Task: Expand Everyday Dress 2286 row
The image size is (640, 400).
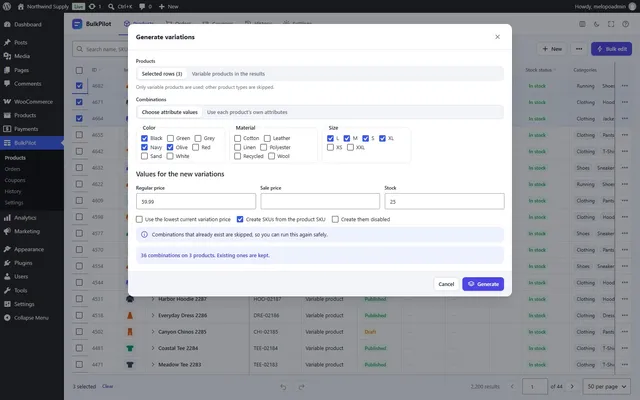Action: pyautogui.click(x=153, y=316)
